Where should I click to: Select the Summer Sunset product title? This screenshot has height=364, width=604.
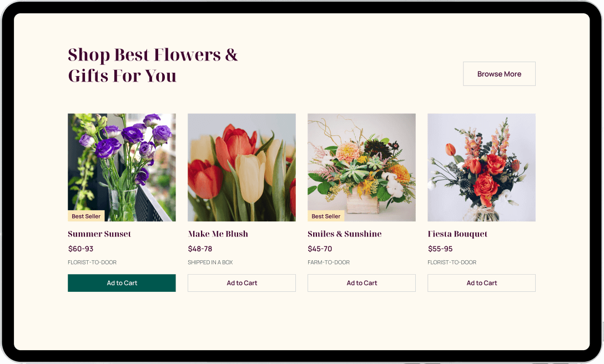click(x=99, y=234)
